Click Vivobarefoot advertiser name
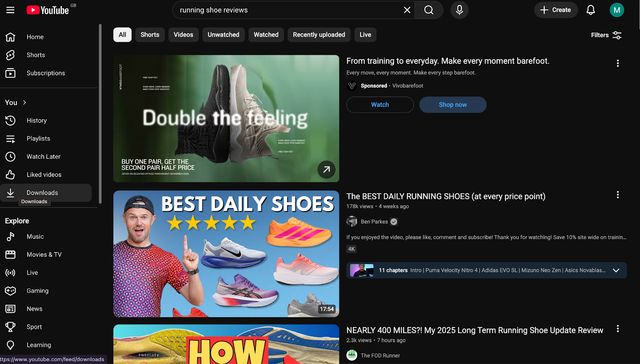 (x=408, y=86)
